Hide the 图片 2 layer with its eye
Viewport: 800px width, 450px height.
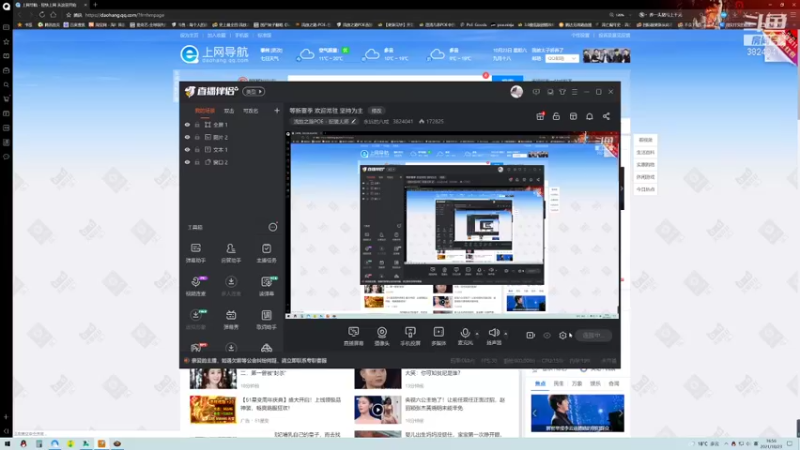point(187,137)
